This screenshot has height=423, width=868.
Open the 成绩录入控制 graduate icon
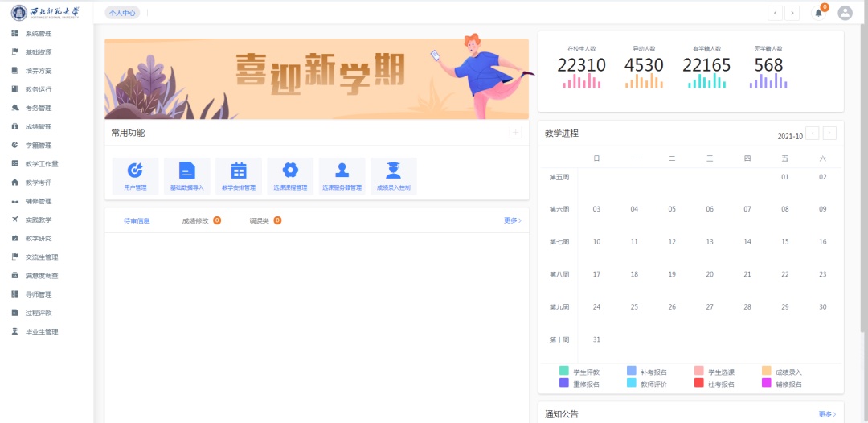(x=393, y=170)
